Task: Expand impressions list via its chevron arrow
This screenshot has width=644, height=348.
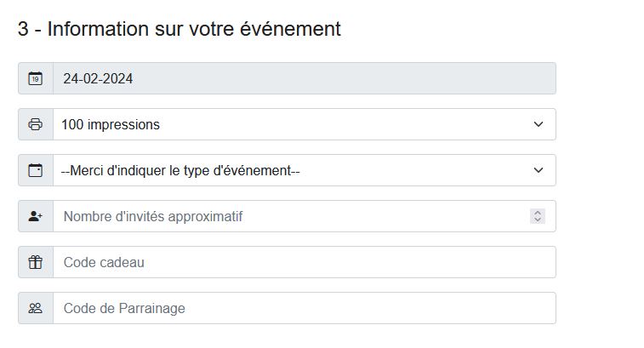Action: coord(538,124)
